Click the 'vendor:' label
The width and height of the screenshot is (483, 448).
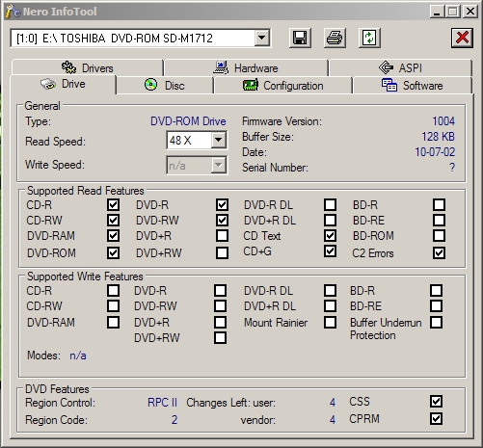click(x=258, y=420)
